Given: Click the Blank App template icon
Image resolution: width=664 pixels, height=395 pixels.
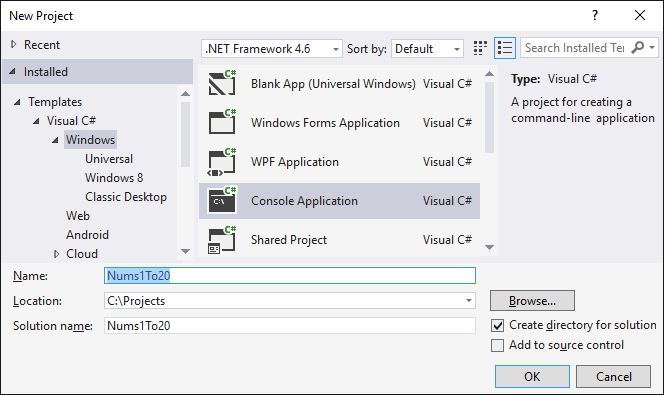Looking at the screenshot, I should coord(222,83).
